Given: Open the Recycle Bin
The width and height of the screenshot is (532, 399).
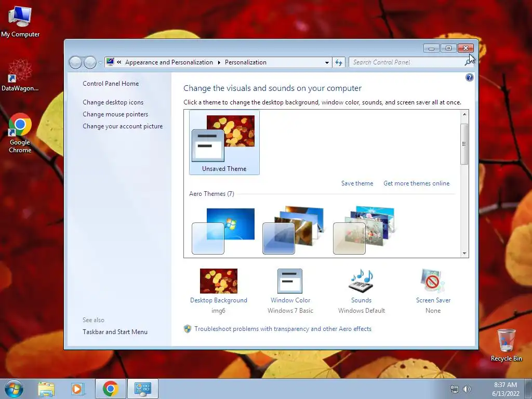Looking at the screenshot, I should click(506, 345).
